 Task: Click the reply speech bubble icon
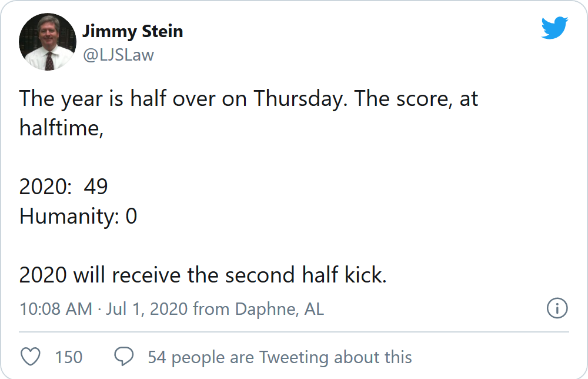(123, 357)
